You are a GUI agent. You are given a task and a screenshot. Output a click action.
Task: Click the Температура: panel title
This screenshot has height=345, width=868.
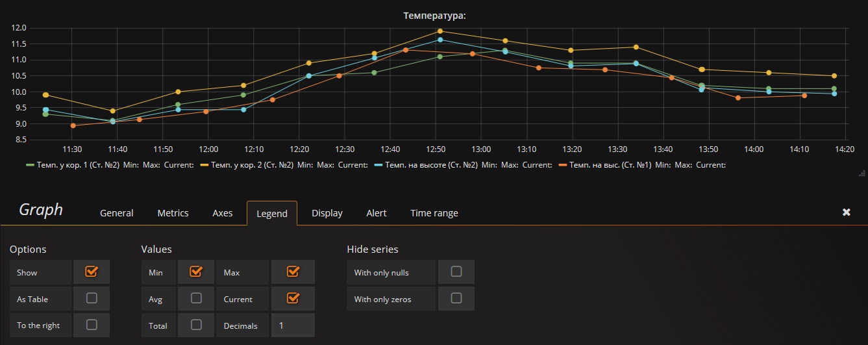tap(435, 14)
